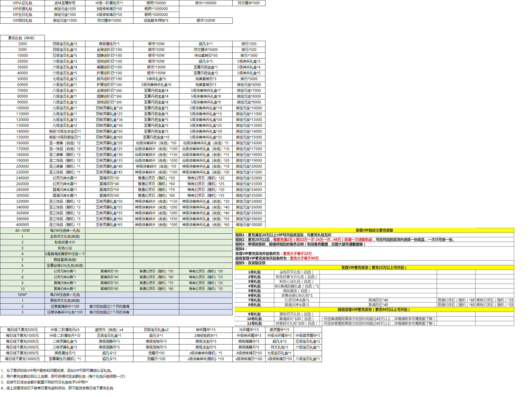This screenshot has height=397, width=532.
Task: Select the '累充礼包（RMB）' header cell
Action: (x=22, y=38)
